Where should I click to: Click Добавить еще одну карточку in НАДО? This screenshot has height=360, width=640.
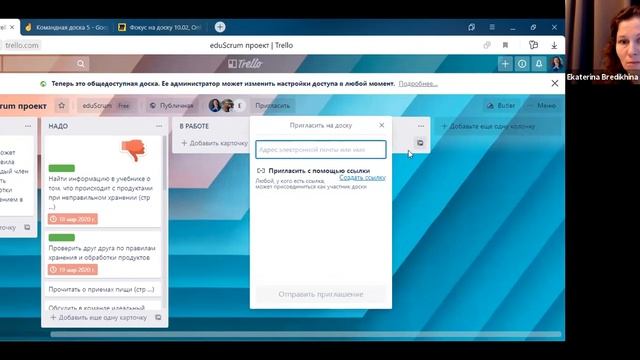click(x=98, y=318)
